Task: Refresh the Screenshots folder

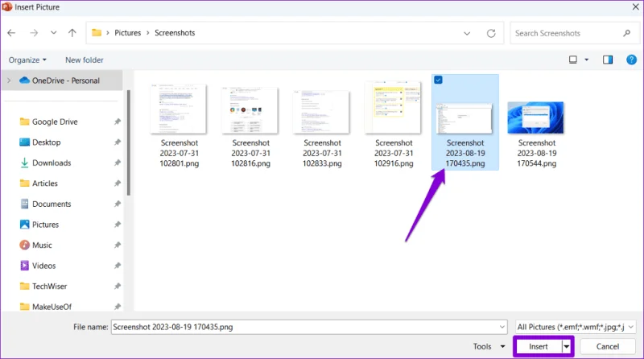Action: [491, 33]
